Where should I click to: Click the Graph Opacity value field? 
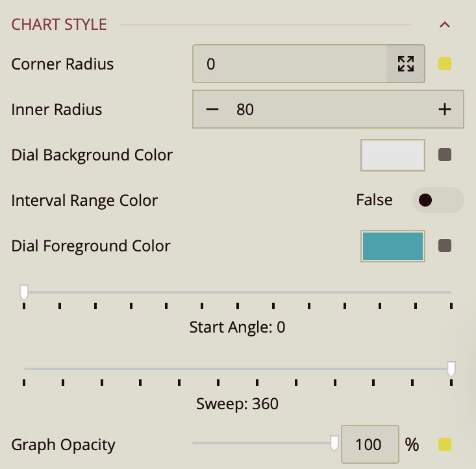(369, 444)
